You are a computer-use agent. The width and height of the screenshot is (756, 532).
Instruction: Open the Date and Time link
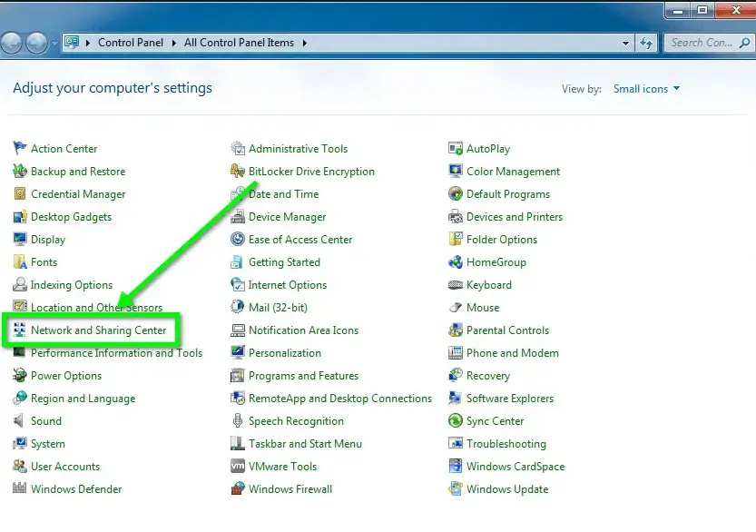283,194
